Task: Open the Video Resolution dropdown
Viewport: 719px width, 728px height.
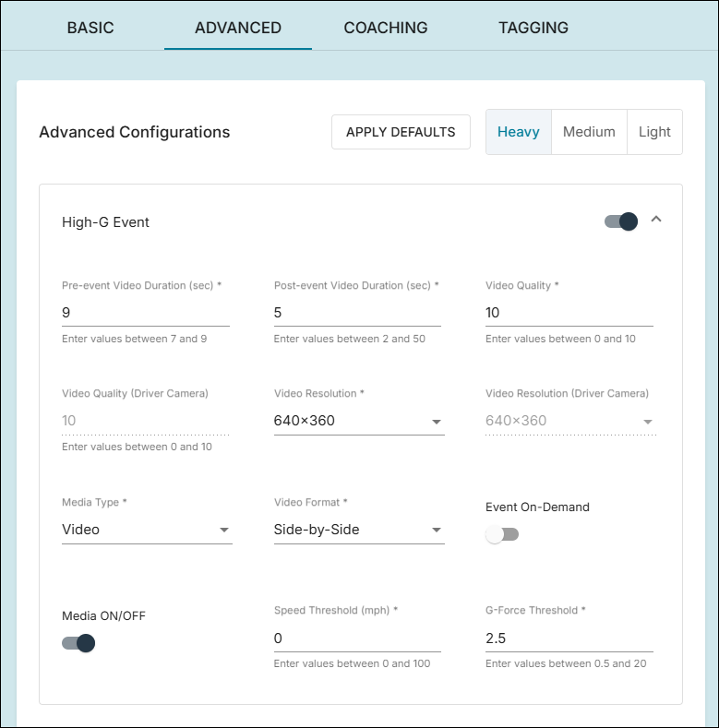Action: pos(359,421)
